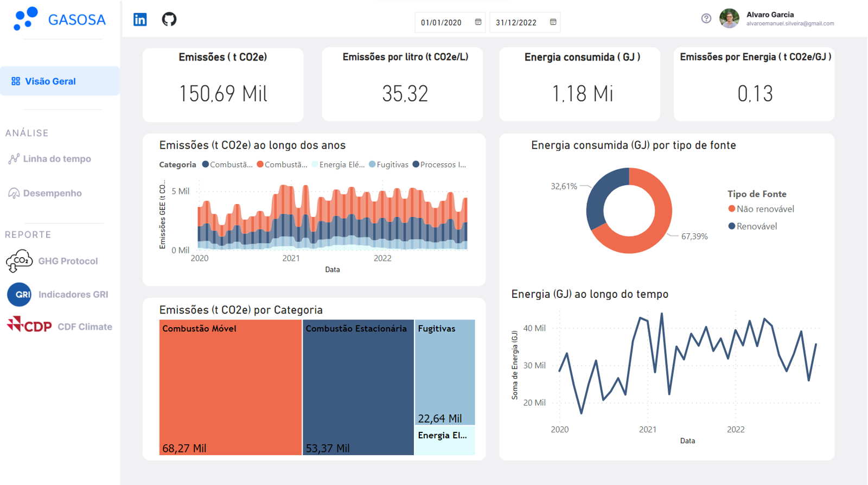This screenshot has height=485, width=868.
Task: Click the GASOSA brand name
Action: click(x=76, y=20)
